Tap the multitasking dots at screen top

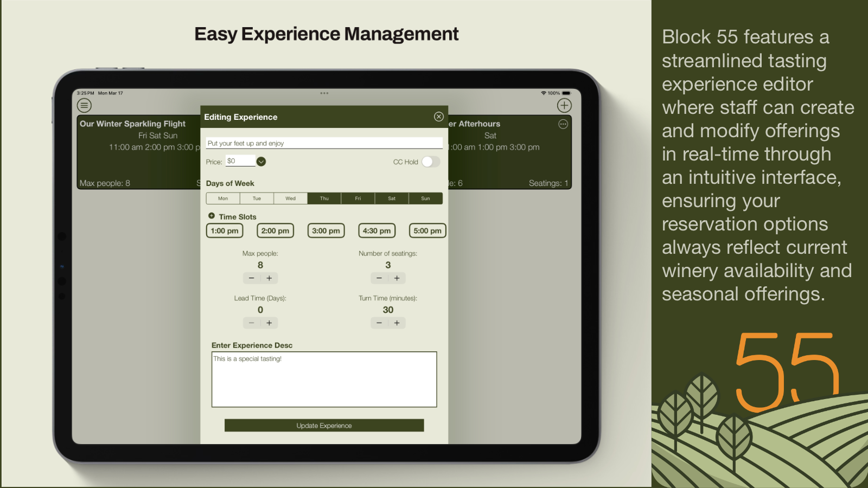tap(324, 93)
